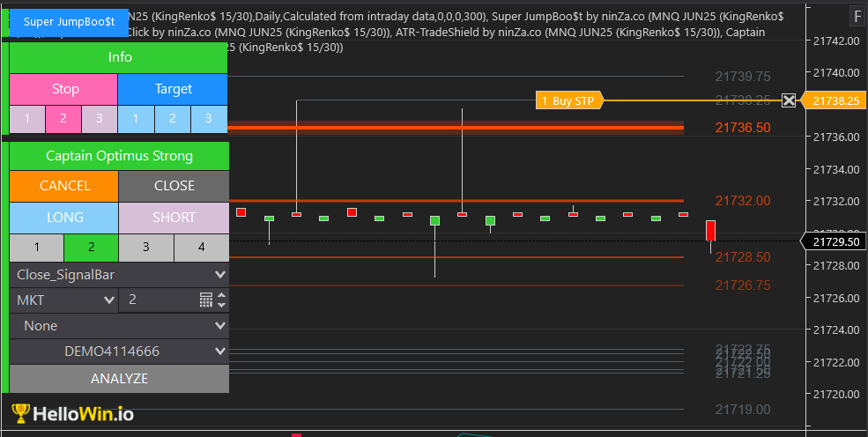Select quantity preset 3
This screenshot has height=437, width=868.
click(x=146, y=248)
